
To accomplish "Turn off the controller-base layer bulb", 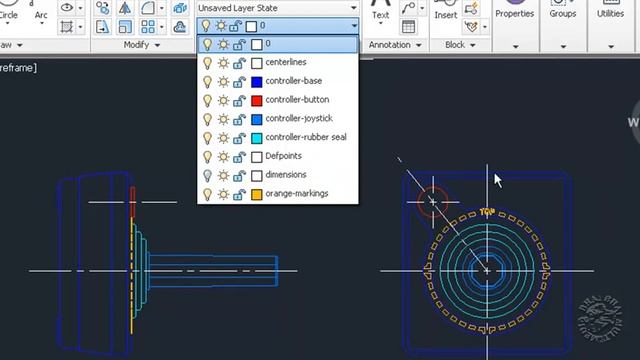I will [x=207, y=82].
